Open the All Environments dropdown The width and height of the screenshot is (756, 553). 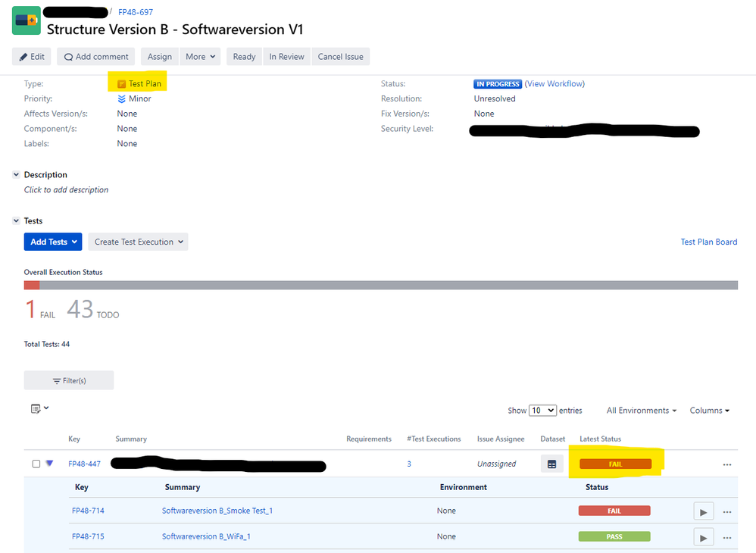pos(639,410)
